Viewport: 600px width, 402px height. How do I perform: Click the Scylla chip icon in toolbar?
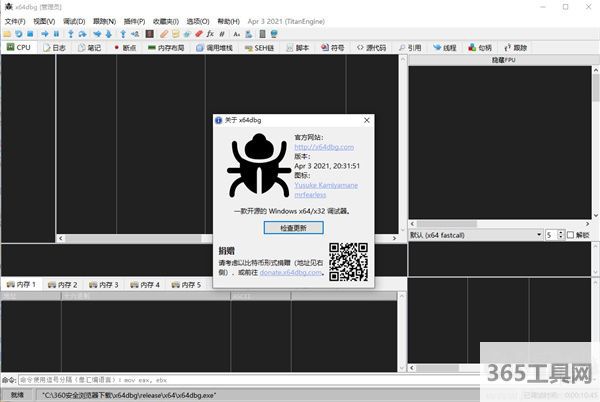150,33
